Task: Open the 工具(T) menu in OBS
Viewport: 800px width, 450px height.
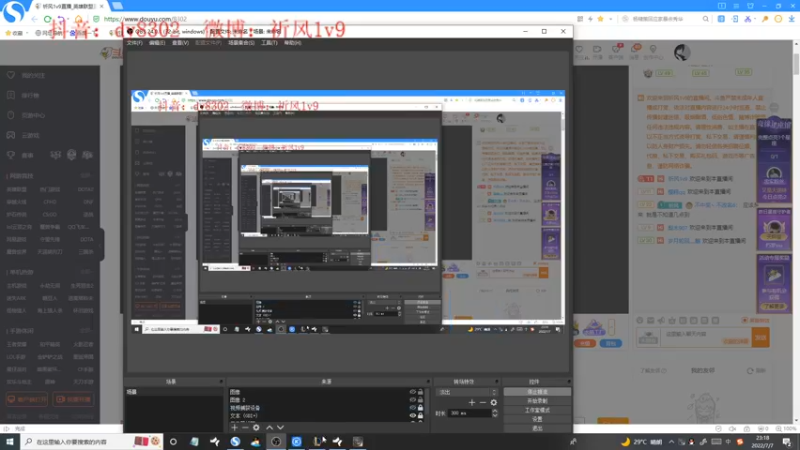Action: [269, 43]
